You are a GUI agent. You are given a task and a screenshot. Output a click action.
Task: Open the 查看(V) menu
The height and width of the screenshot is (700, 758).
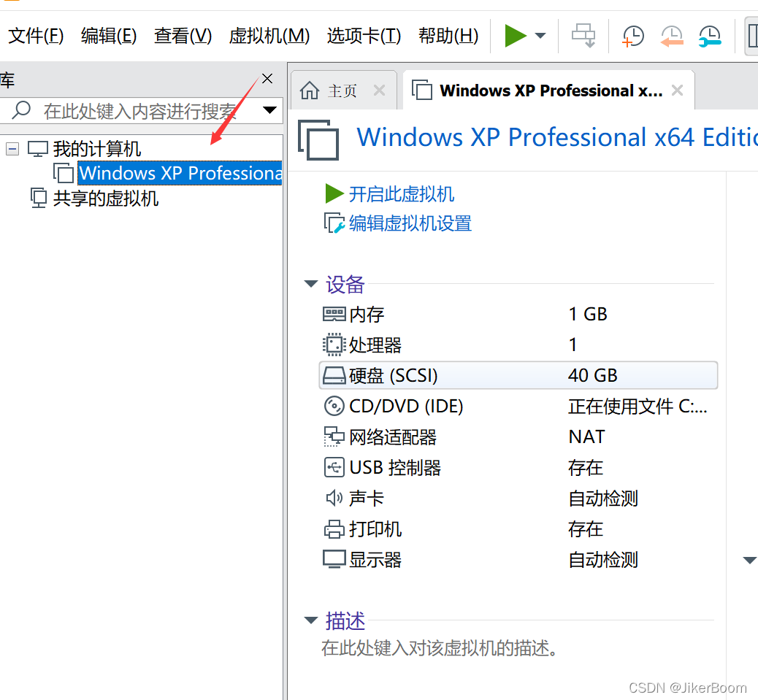pos(183,36)
